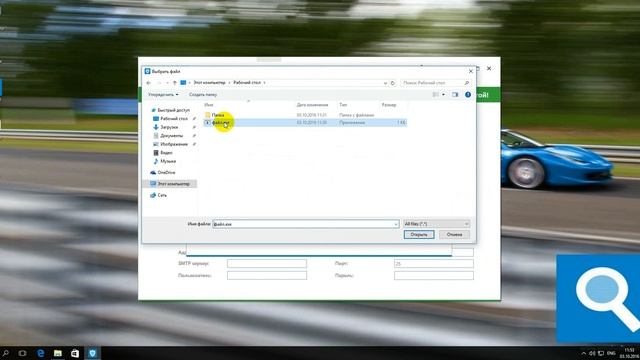Viewport: 640px width, 360px height.
Task: Launch Microsoft Edge from the taskbar
Action: pyautogui.click(x=40, y=353)
